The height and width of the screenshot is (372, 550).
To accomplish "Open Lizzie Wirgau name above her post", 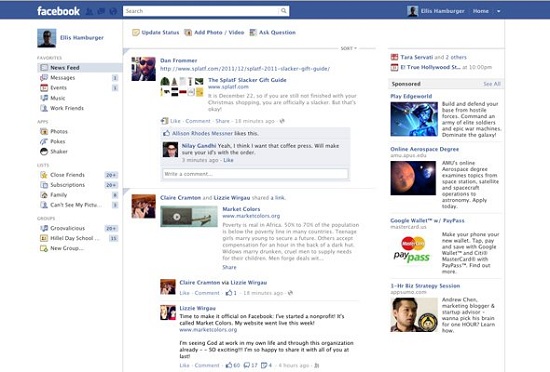I will (197, 308).
